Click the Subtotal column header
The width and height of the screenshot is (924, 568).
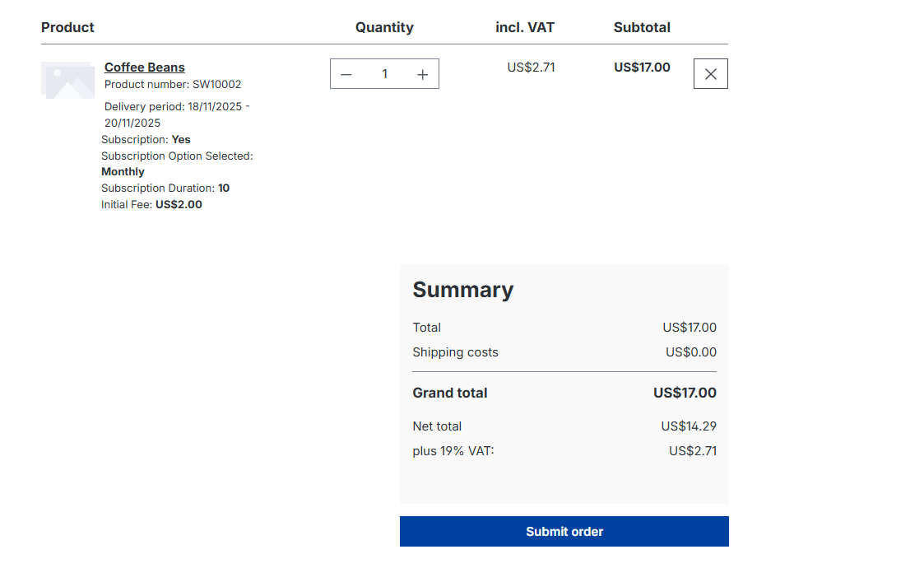(642, 27)
